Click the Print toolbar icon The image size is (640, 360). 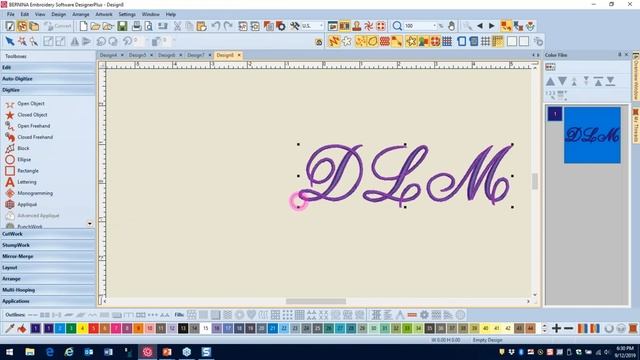point(136,26)
